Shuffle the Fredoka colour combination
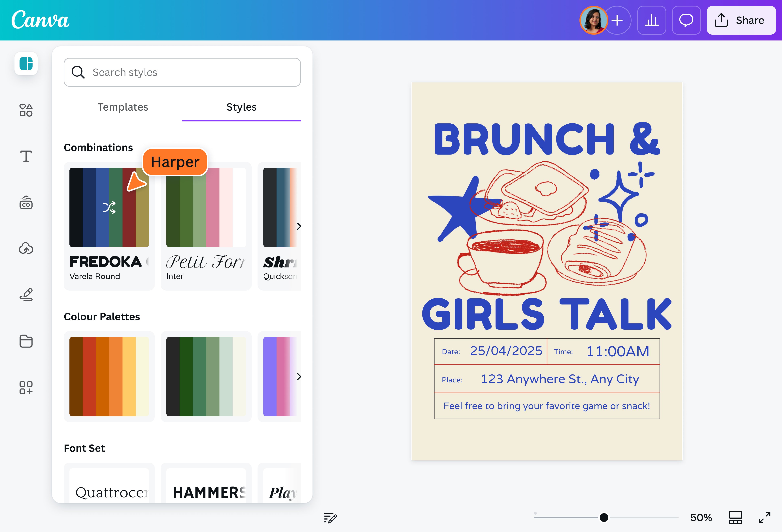 109,207
